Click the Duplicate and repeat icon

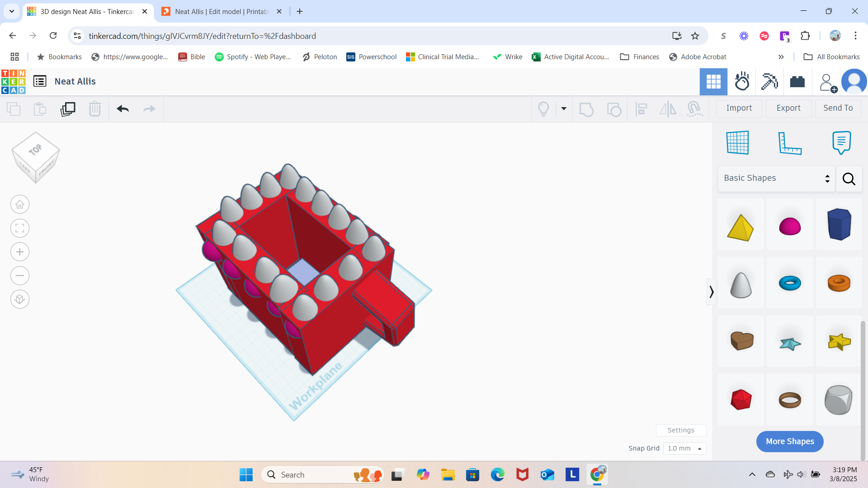click(x=68, y=109)
